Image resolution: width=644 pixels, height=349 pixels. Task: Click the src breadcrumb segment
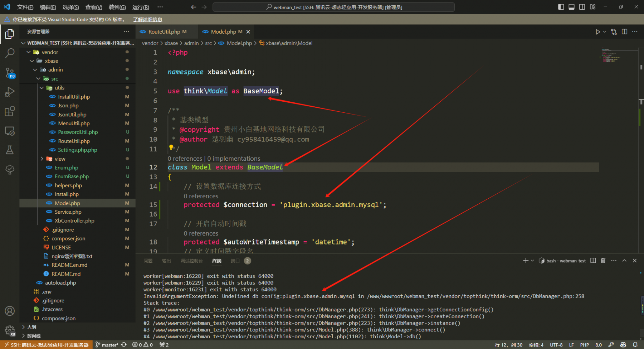(208, 43)
